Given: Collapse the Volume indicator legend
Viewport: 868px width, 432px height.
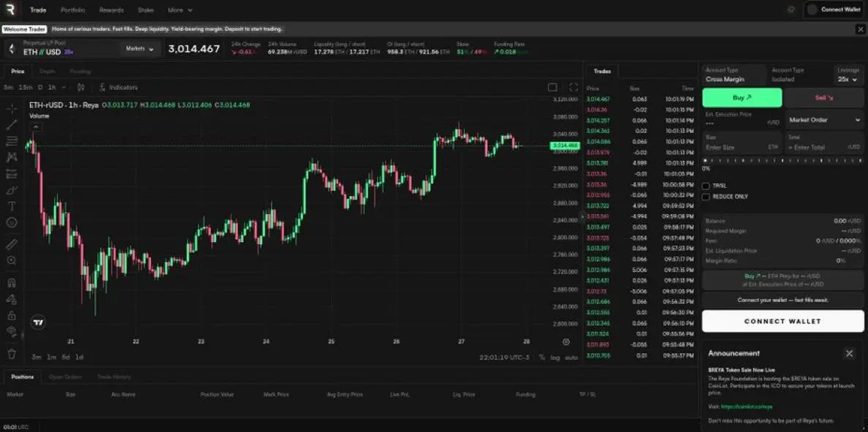Looking at the screenshot, I should point(35,126).
